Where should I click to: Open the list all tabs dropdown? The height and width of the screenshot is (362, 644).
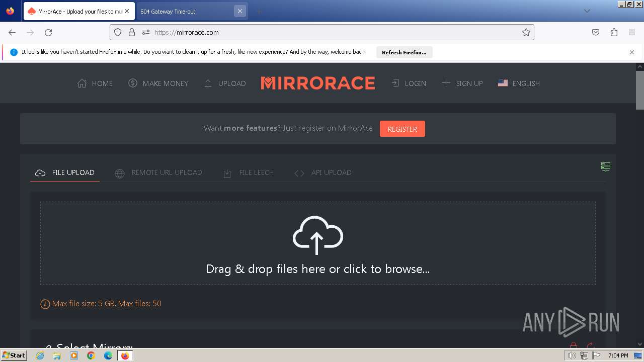pos(587,11)
